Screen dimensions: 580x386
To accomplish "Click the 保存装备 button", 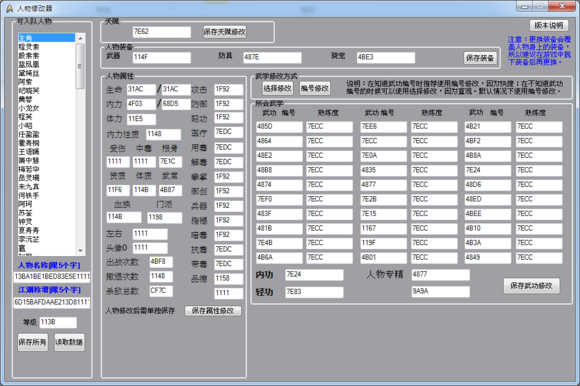I will click(480, 58).
